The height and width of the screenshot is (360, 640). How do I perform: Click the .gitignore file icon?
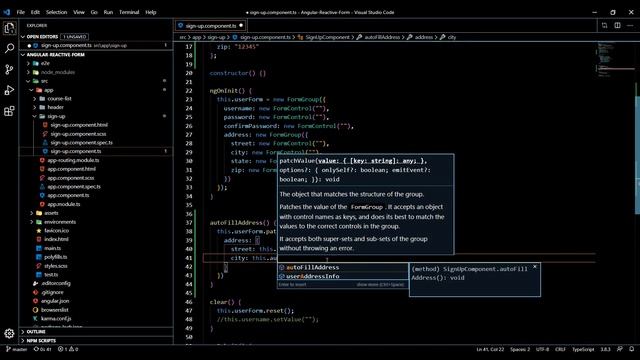click(36, 292)
